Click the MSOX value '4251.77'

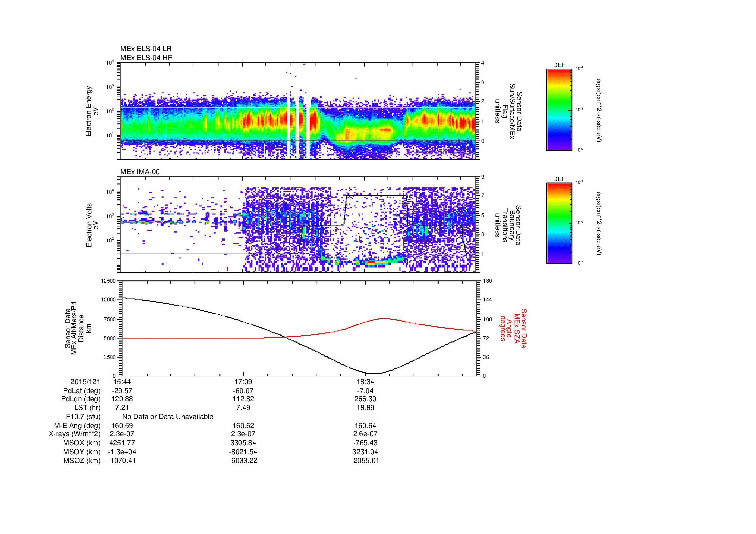[x=122, y=443]
